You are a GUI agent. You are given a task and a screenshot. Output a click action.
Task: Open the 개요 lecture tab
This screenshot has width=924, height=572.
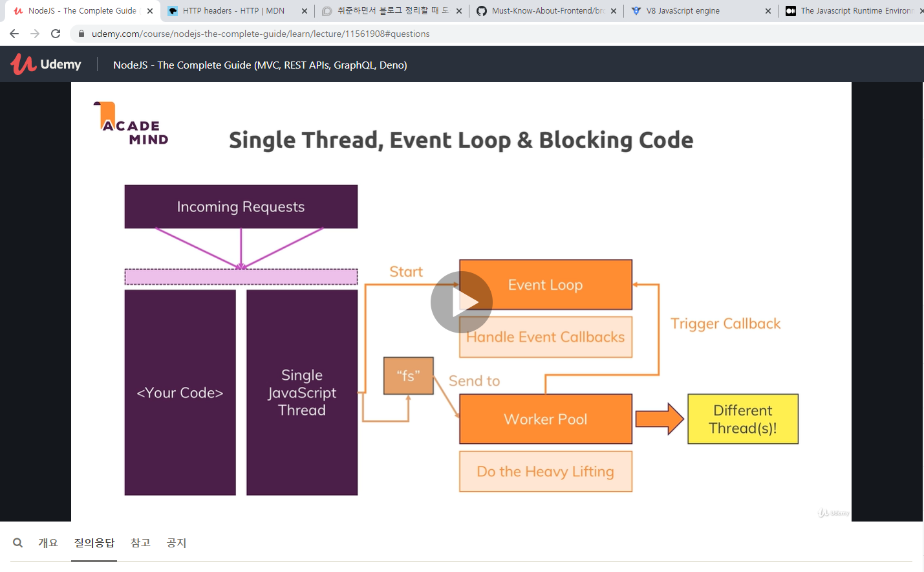point(48,542)
